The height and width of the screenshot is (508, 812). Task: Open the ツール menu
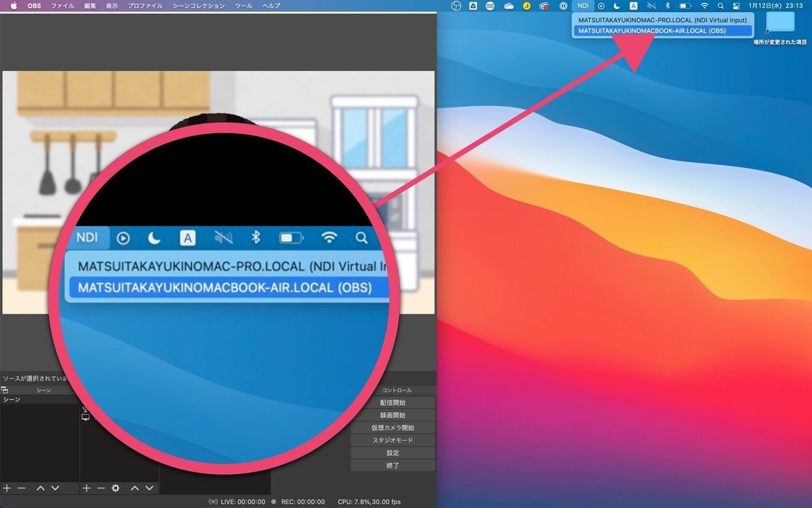pos(244,5)
